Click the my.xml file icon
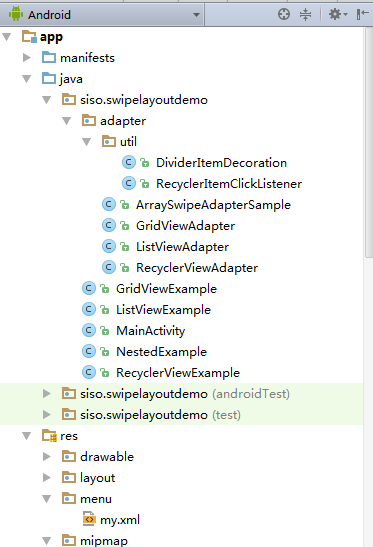373x547 pixels. tap(89, 519)
